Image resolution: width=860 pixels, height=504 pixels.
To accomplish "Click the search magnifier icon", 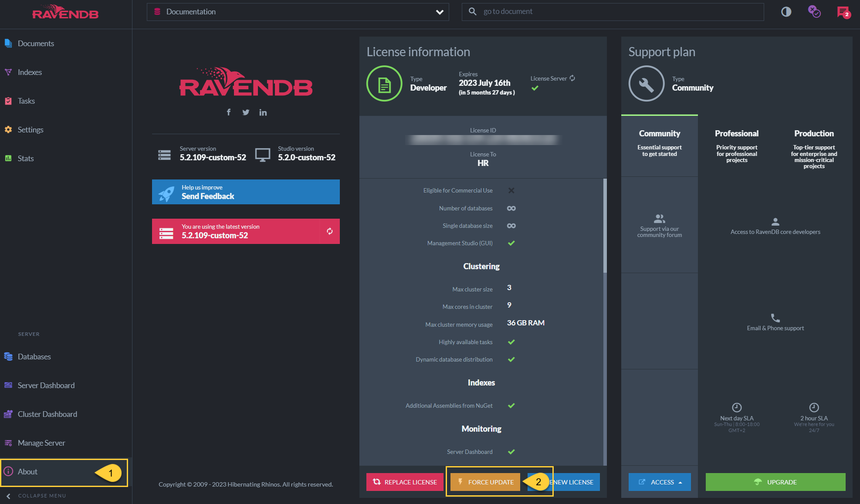I will [x=472, y=12].
